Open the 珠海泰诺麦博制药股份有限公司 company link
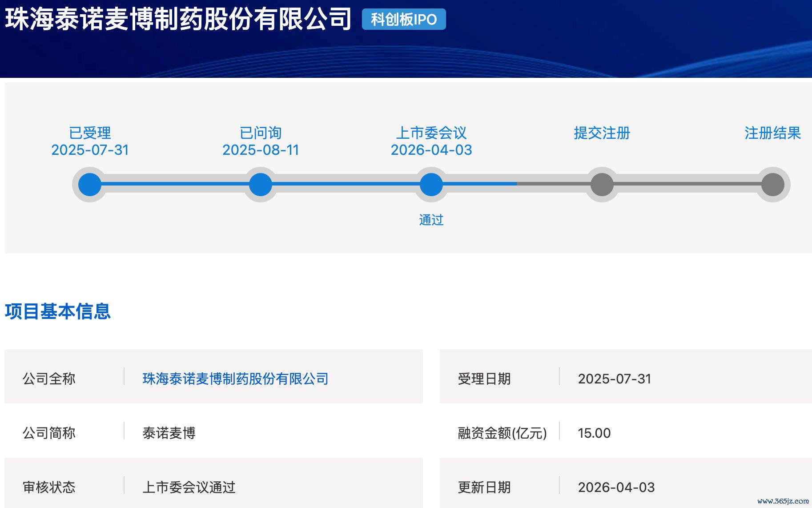 click(x=235, y=379)
